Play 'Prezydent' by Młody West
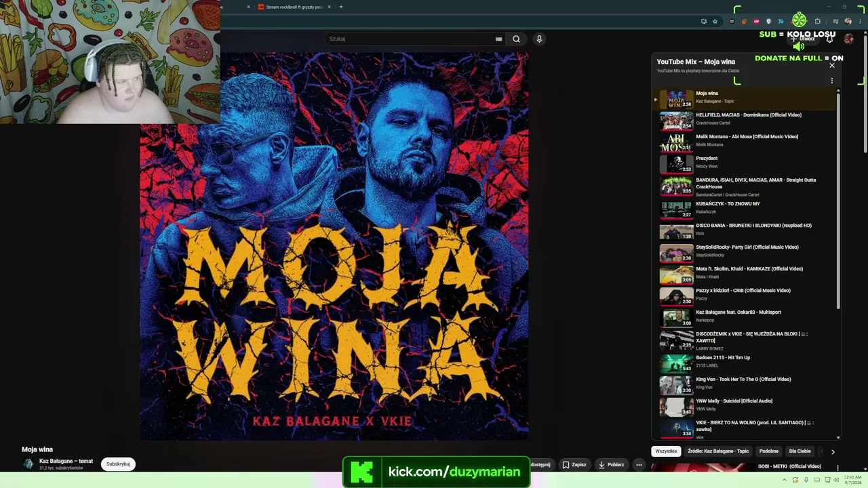 [744, 164]
